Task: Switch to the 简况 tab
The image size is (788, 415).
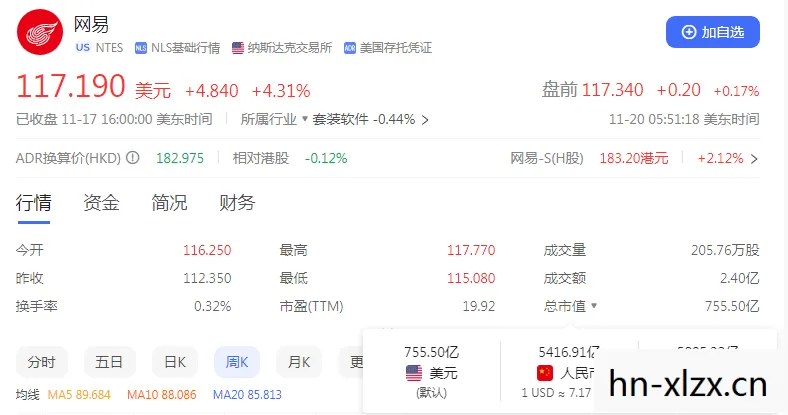Action: (169, 203)
